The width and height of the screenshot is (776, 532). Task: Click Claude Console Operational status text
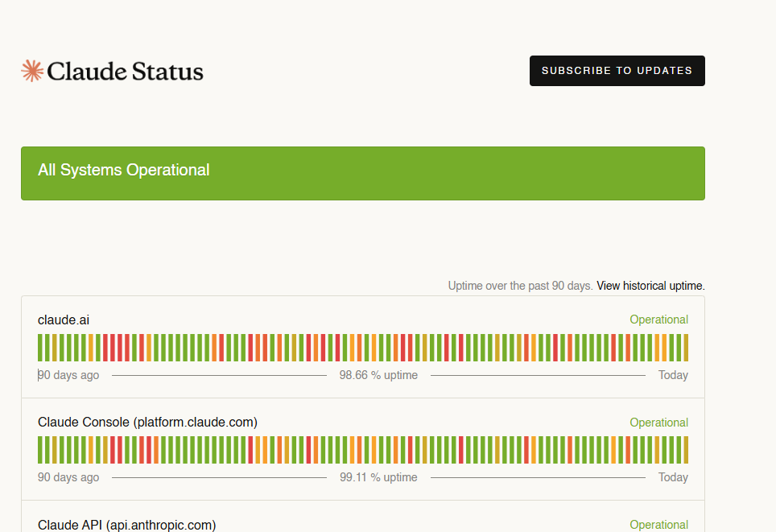(x=658, y=423)
